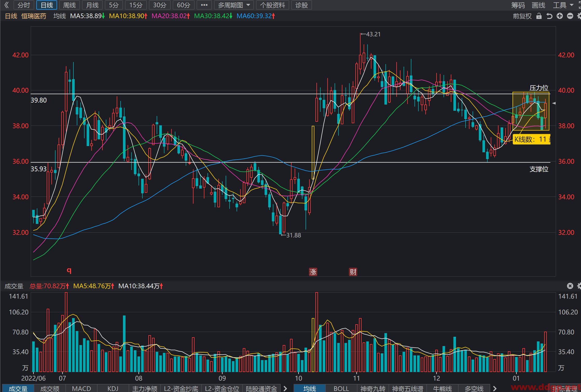Close the 成交量 volume panel
581x392 pixels.
(x=570, y=286)
